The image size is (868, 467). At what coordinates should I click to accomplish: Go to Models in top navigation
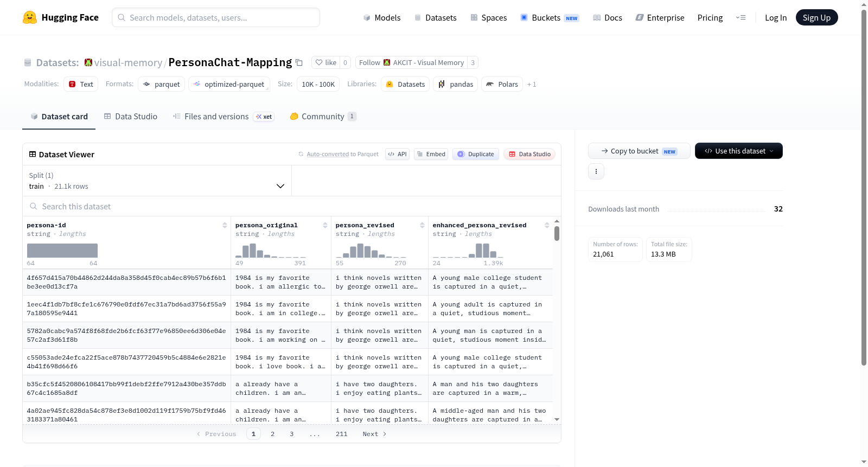[x=382, y=17]
